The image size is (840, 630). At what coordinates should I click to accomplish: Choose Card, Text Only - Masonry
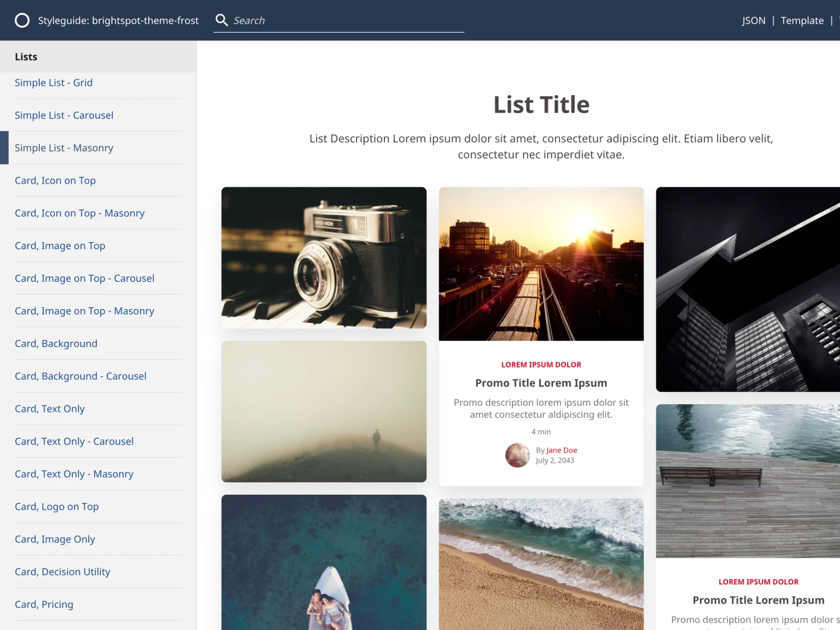74,474
